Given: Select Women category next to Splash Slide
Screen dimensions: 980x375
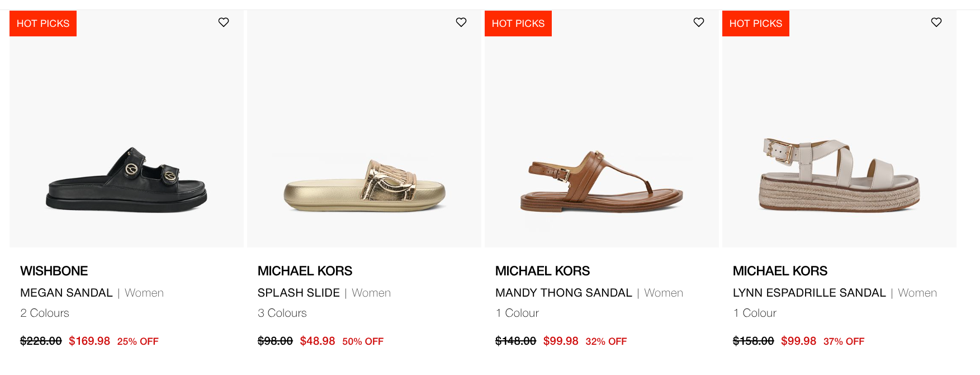Looking at the screenshot, I should coord(371,293).
